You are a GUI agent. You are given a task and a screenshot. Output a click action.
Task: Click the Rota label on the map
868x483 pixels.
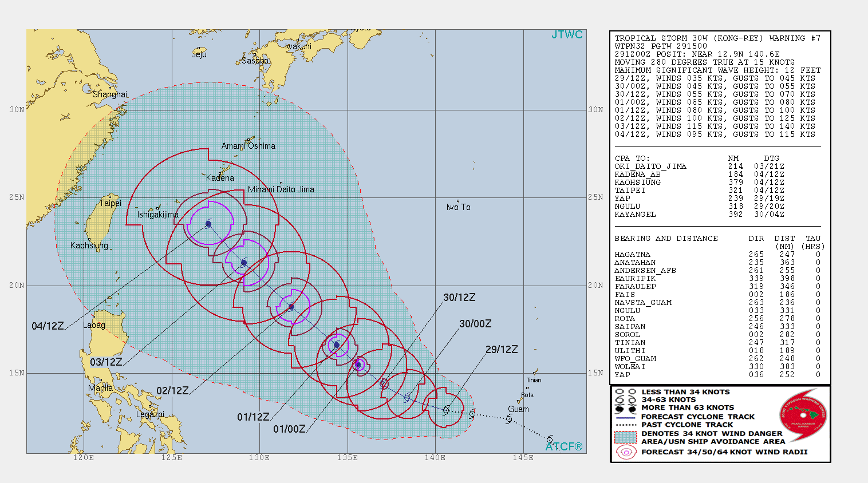click(x=527, y=395)
